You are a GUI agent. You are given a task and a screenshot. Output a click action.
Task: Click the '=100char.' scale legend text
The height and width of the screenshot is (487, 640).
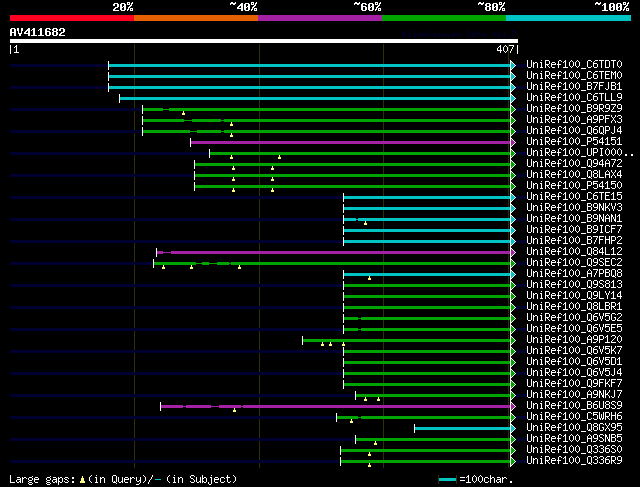[x=486, y=479]
